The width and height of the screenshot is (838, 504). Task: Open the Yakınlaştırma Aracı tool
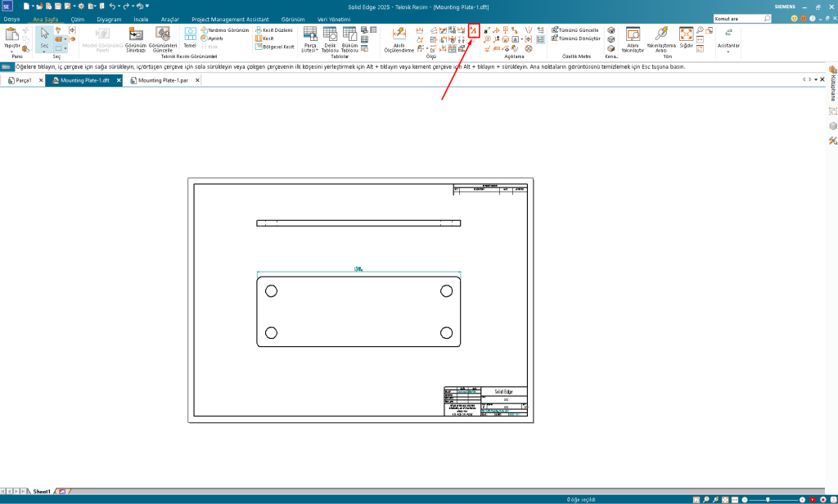coord(660,38)
